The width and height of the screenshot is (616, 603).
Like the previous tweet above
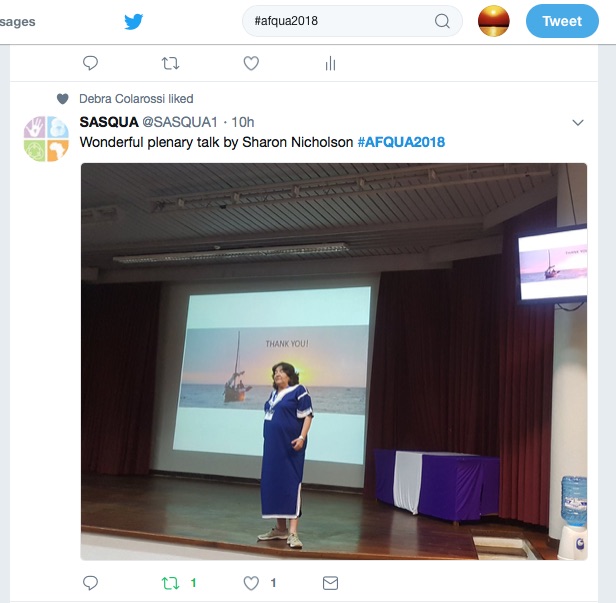click(x=251, y=63)
